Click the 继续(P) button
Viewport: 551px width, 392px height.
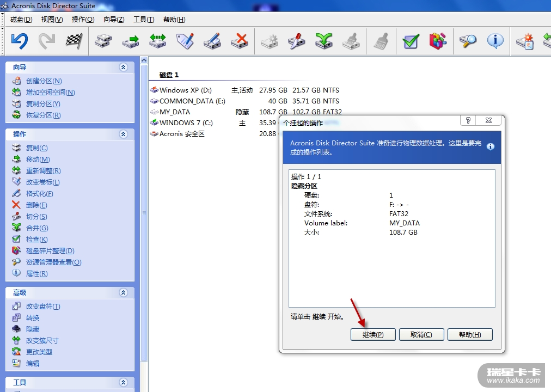tap(373, 334)
